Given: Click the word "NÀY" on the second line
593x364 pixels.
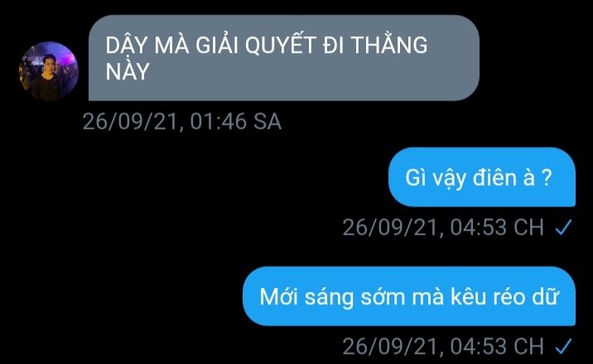Looking at the screenshot, I should [x=128, y=71].
